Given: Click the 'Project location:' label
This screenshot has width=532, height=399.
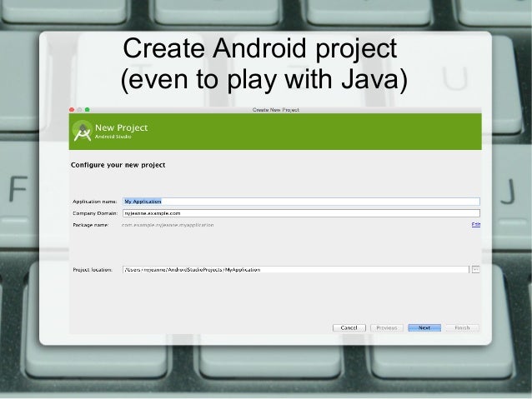Looking at the screenshot, I should point(93,270).
